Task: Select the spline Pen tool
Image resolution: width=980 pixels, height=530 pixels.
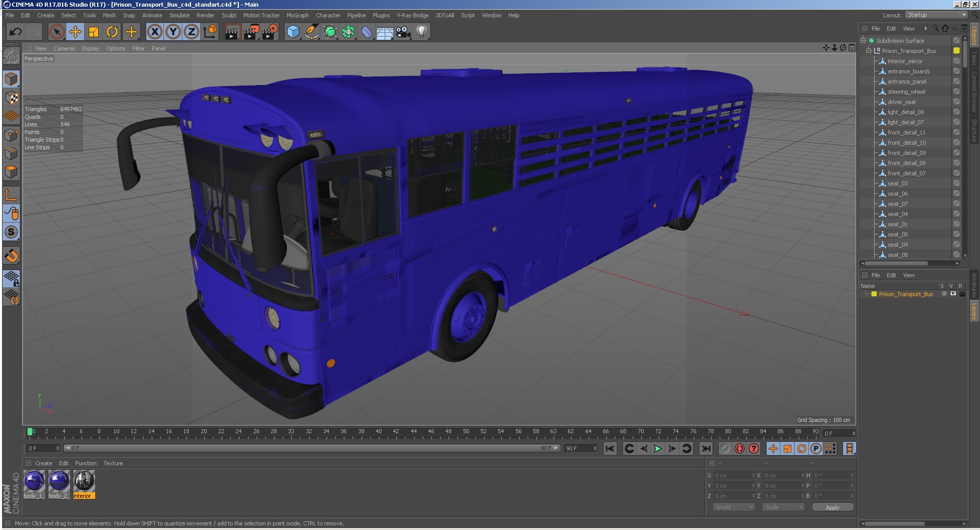Action: 311,32
